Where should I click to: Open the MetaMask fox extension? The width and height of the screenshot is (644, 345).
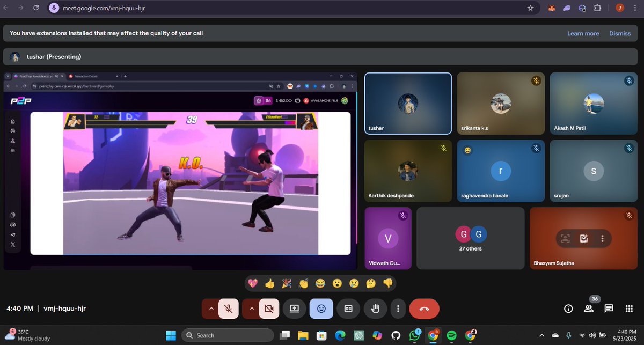(552, 8)
